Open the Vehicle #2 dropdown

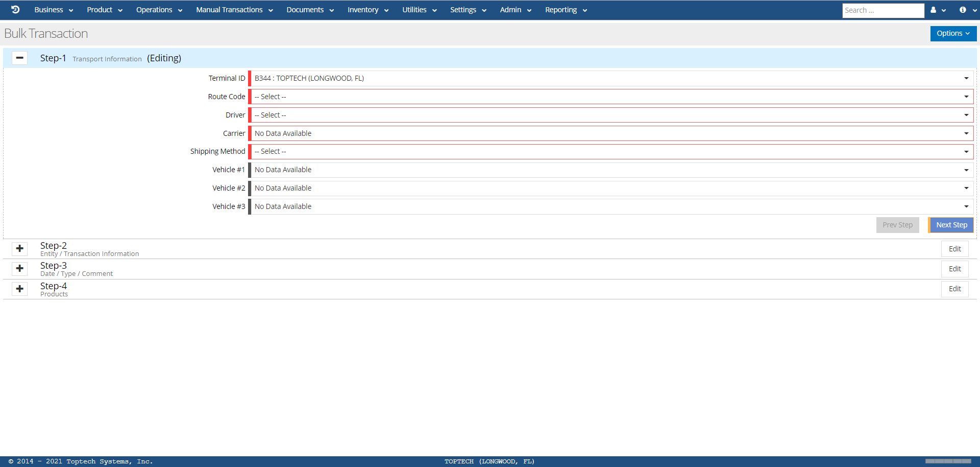point(611,189)
